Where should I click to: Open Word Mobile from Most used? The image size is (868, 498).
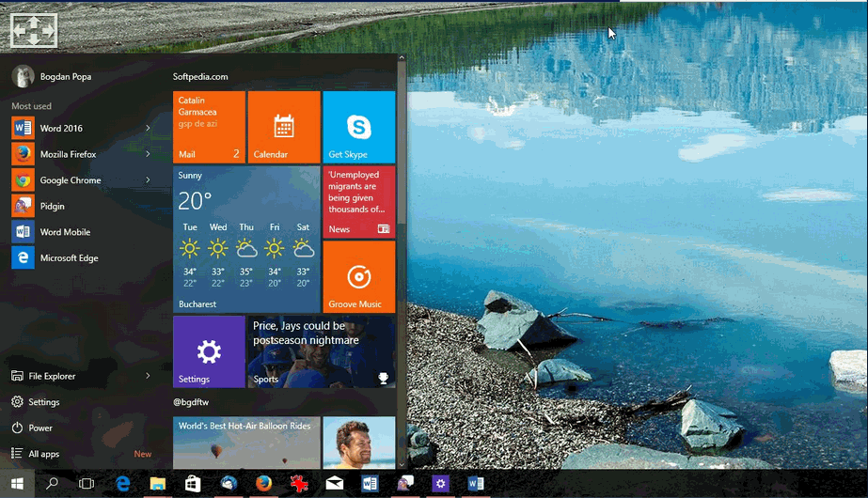coord(80,232)
